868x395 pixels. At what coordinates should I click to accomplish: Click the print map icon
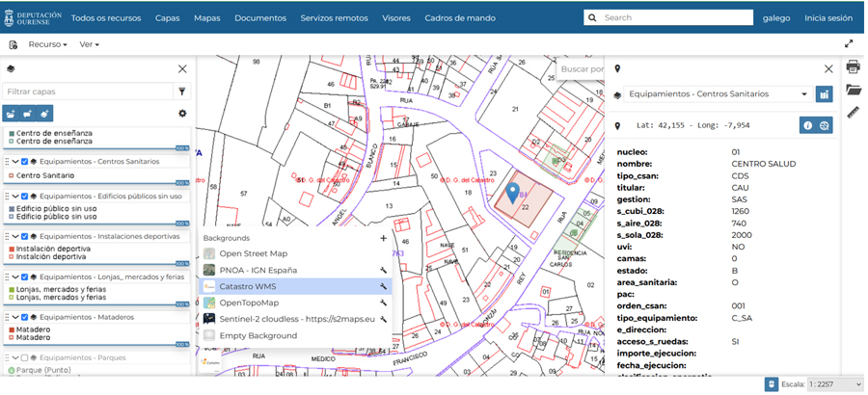click(853, 67)
